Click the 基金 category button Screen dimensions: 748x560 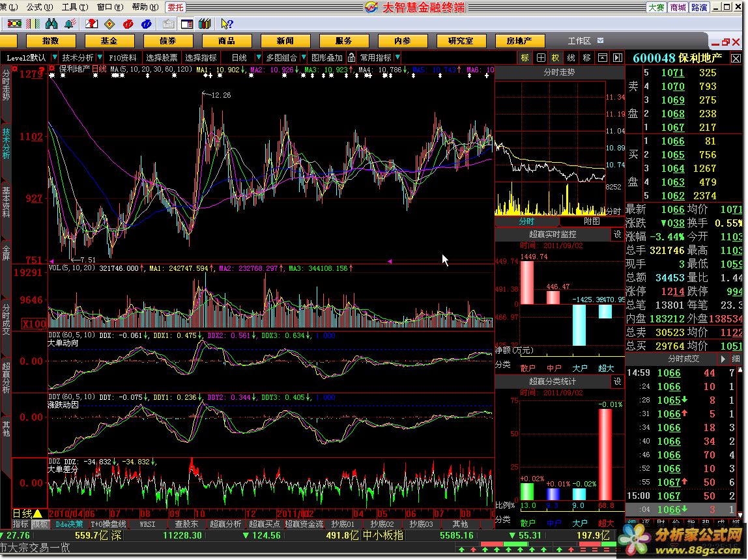pos(109,40)
